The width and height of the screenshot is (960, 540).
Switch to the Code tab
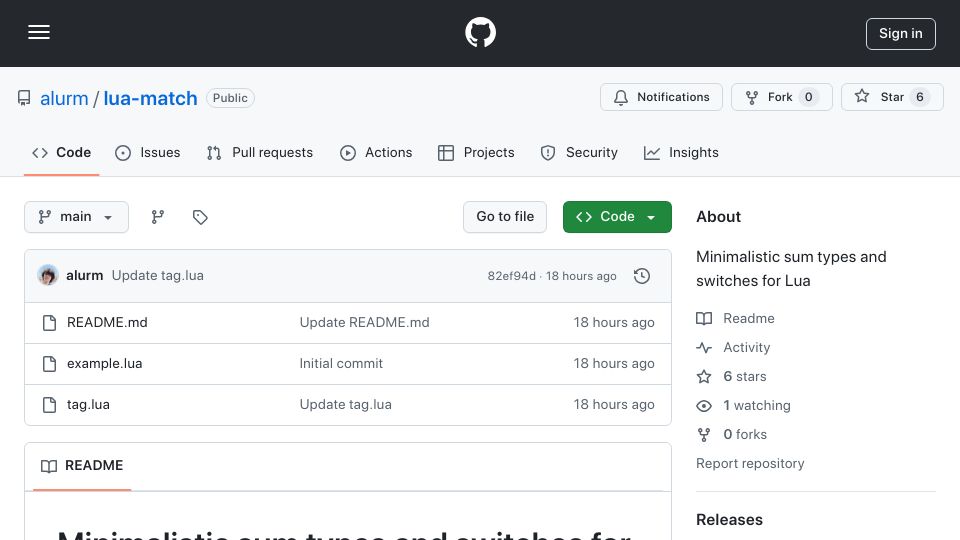[61, 152]
